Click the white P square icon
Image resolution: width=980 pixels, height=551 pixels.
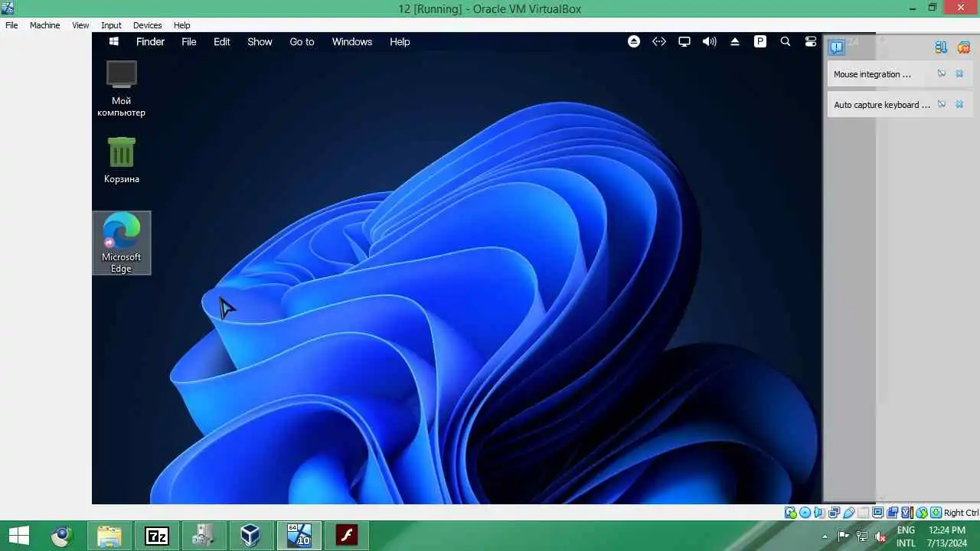[760, 41]
